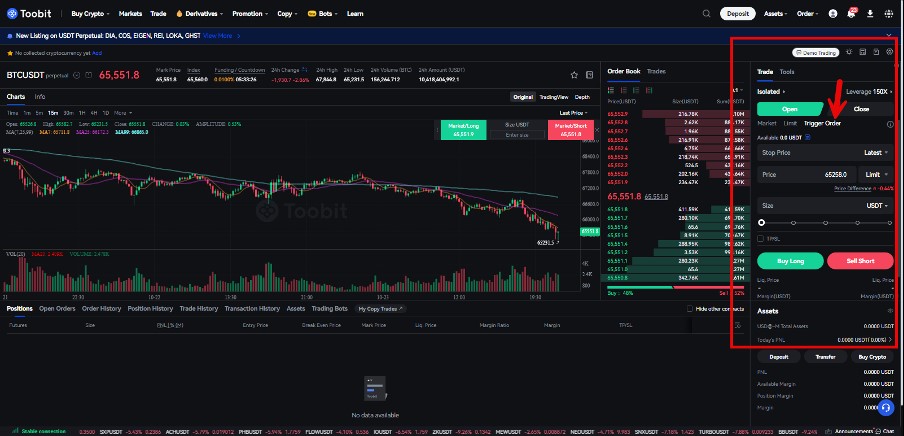Click the order type info icon
The height and width of the screenshot is (436, 904).
pyautogui.click(x=890, y=124)
